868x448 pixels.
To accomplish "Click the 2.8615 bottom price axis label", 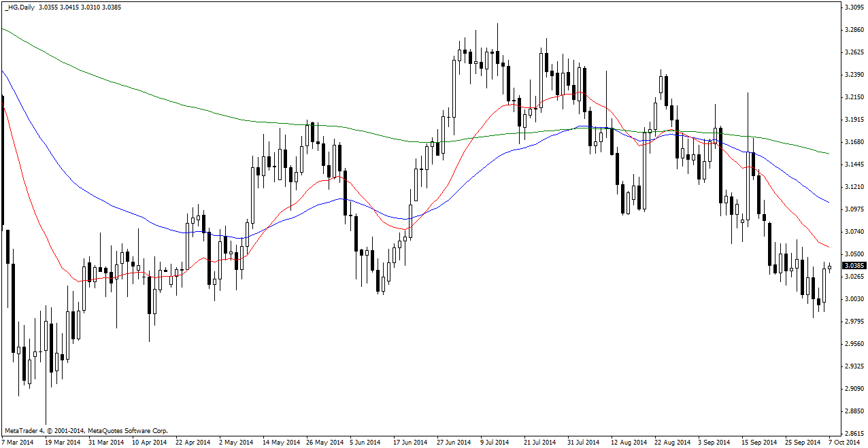I will (853, 433).
